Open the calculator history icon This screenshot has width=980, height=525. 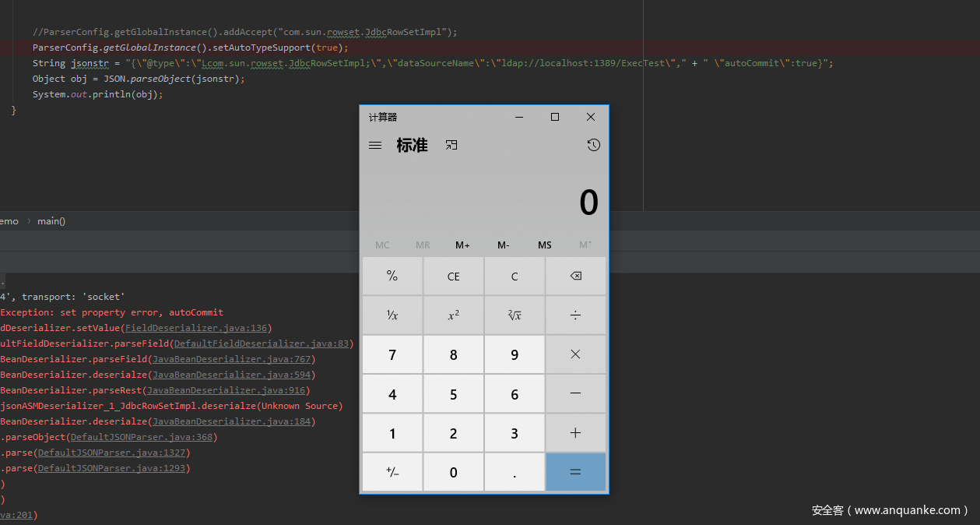(x=593, y=145)
